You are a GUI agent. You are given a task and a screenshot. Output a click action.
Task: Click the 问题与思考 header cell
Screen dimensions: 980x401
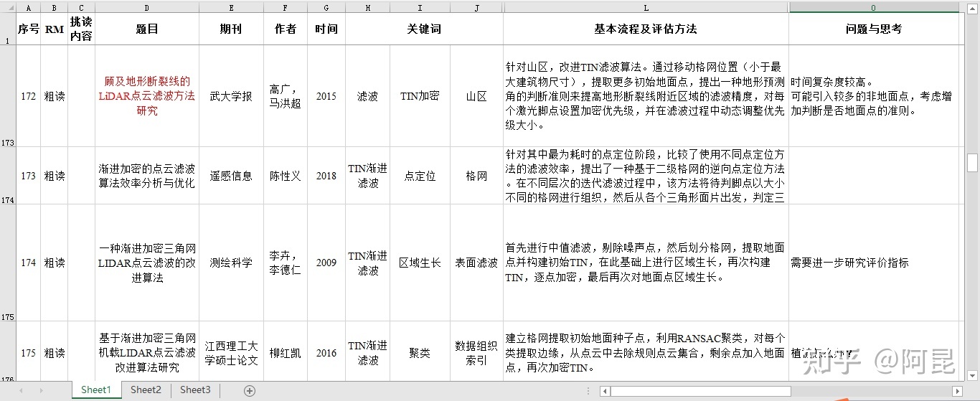click(x=873, y=29)
